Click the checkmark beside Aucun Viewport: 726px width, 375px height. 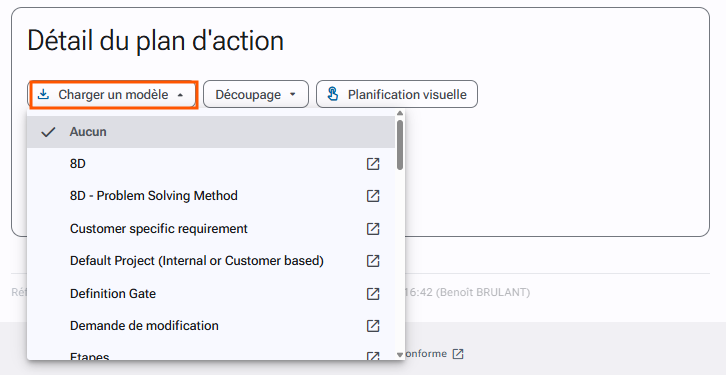tap(48, 132)
